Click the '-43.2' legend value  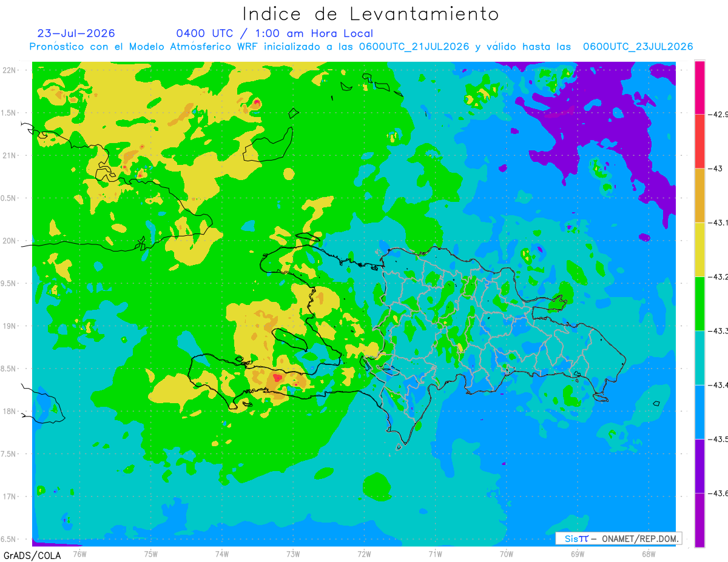(x=720, y=276)
